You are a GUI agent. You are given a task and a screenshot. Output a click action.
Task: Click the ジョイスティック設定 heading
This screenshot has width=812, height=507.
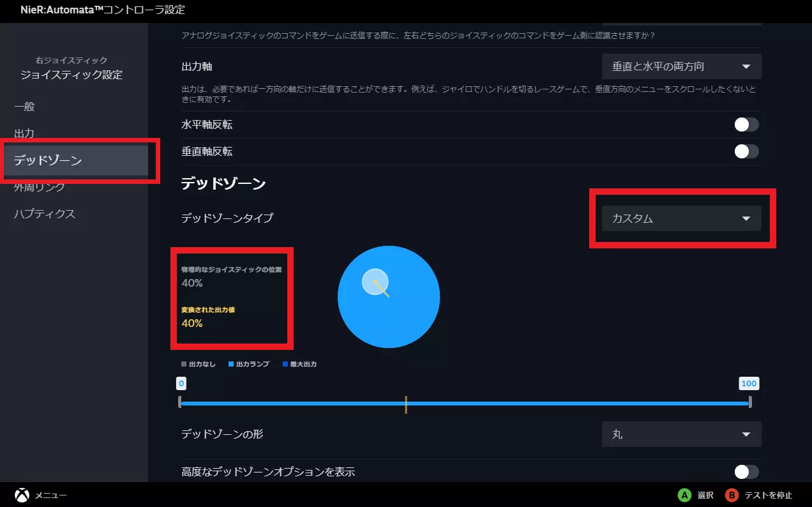coord(71,75)
